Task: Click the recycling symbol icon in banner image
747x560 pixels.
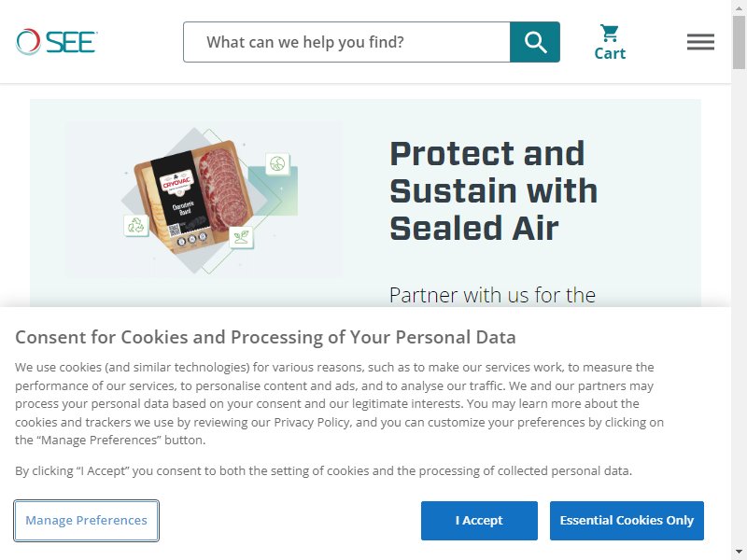Action: [136, 225]
